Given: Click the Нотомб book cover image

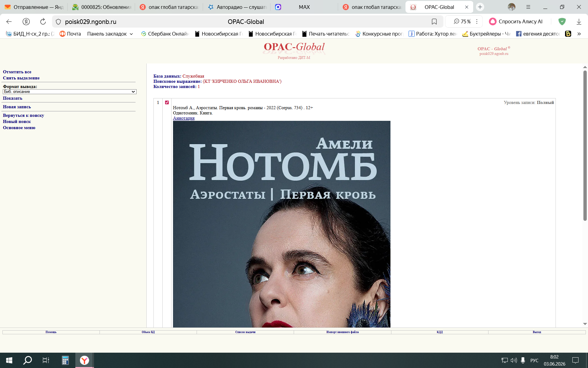Looking at the screenshot, I should point(281,224).
